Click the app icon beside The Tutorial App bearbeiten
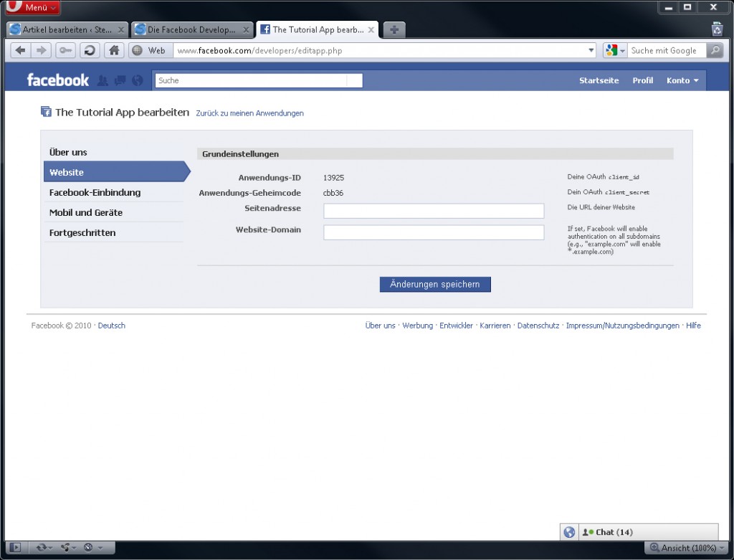 pos(46,112)
